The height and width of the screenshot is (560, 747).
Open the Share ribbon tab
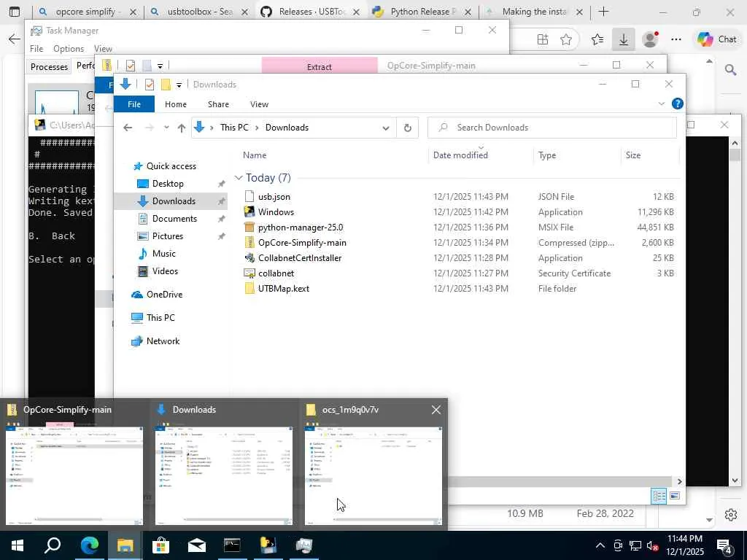coord(218,104)
